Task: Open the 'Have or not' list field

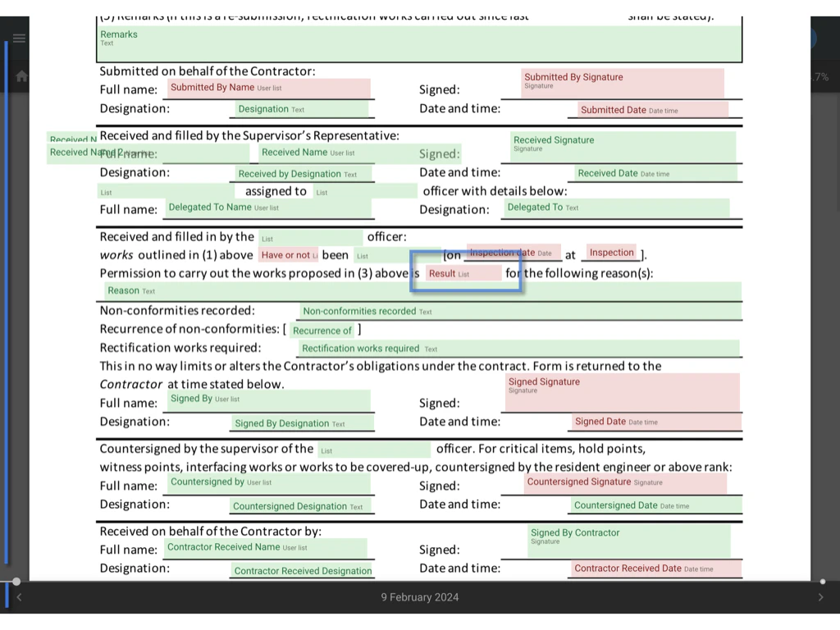Action: (x=288, y=255)
